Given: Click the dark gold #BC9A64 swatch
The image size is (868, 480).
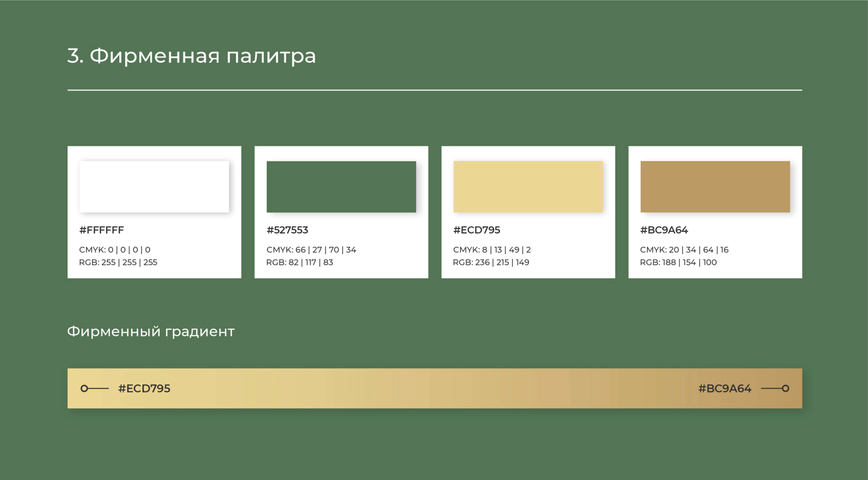Looking at the screenshot, I should point(715,186).
